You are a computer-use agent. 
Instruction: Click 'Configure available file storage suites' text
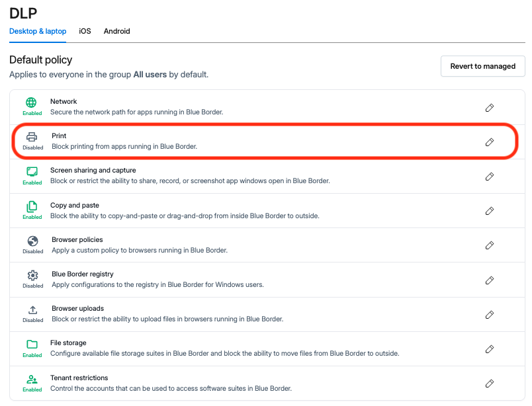pyautogui.click(x=224, y=353)
